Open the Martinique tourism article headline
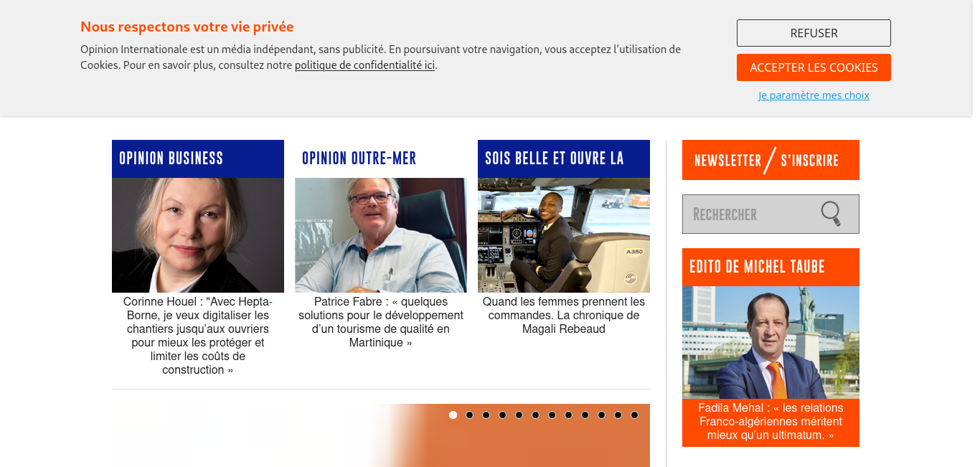Screen dimensions: 980x467 [x=381, y=322]
